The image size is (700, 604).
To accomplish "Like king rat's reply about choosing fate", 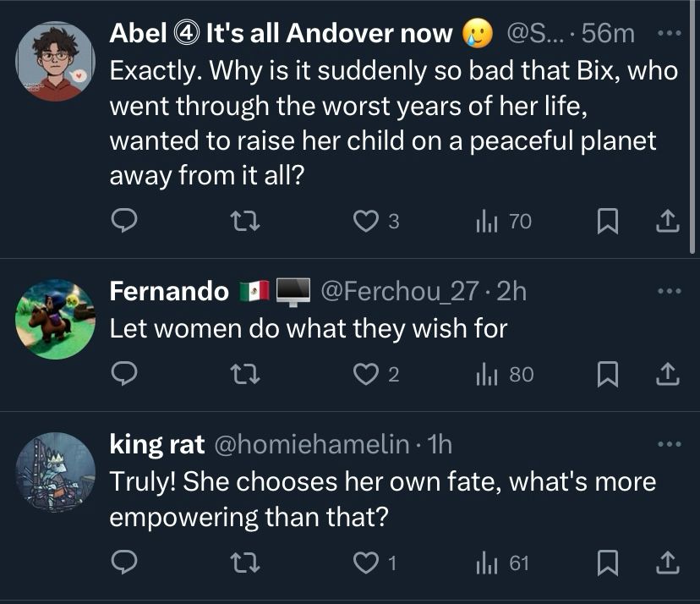I will pos(365,564).
